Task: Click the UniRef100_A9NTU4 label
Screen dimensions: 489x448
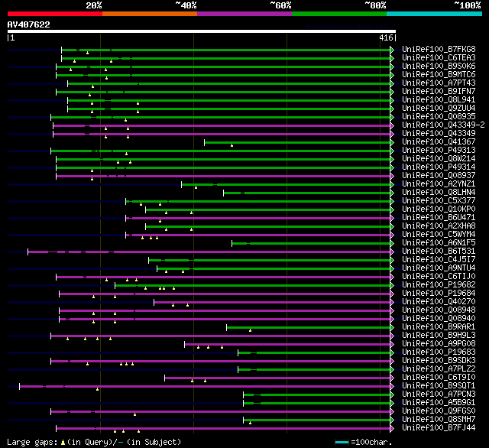Action: (x=439, y=268)
